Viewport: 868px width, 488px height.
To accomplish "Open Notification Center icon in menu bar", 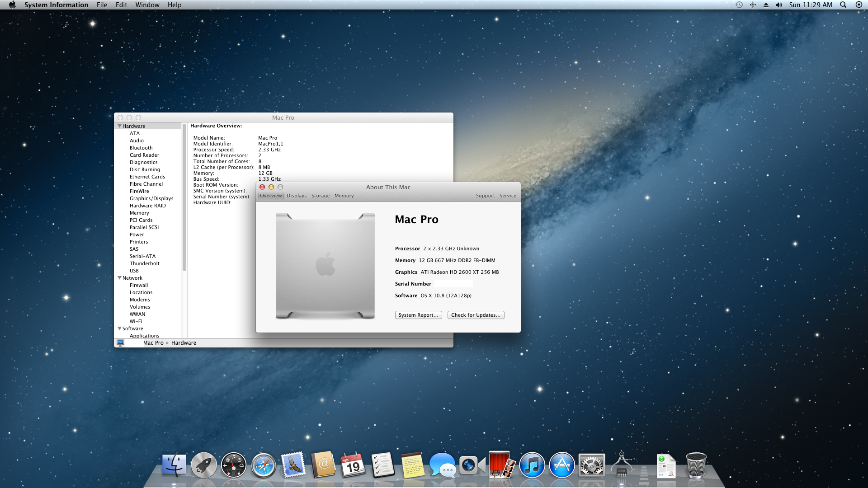I will pos(859,5).
